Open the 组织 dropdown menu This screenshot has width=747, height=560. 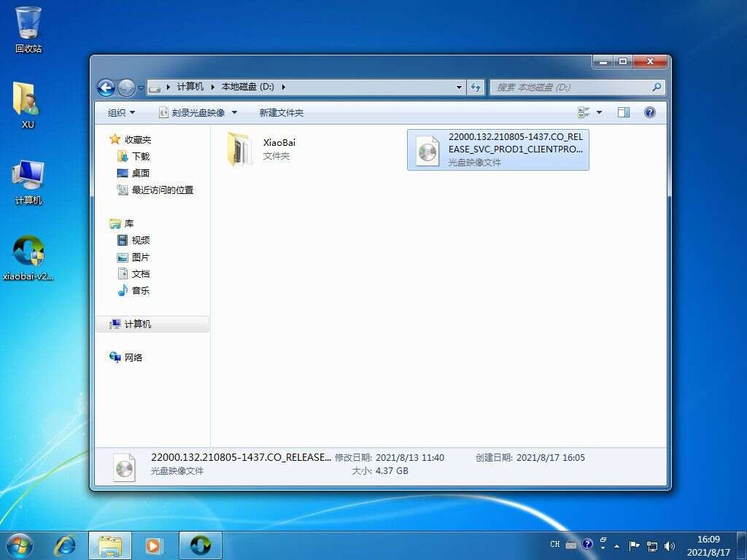119,112
